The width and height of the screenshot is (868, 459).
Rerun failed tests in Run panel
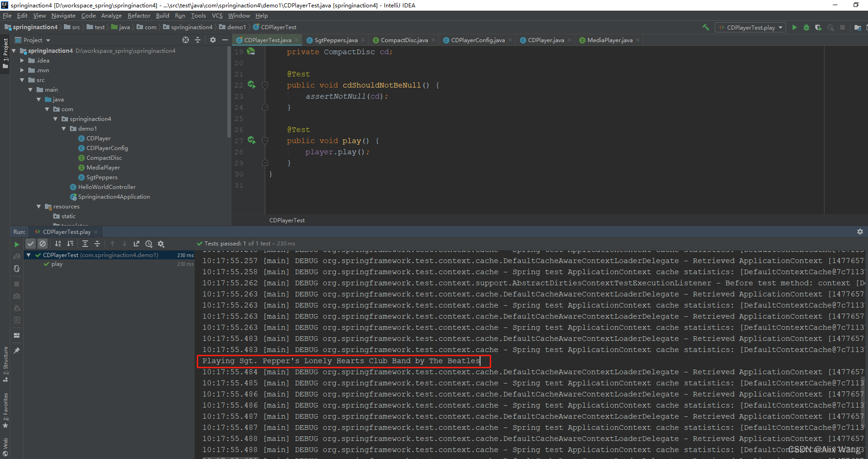click(x=17, y=256)
